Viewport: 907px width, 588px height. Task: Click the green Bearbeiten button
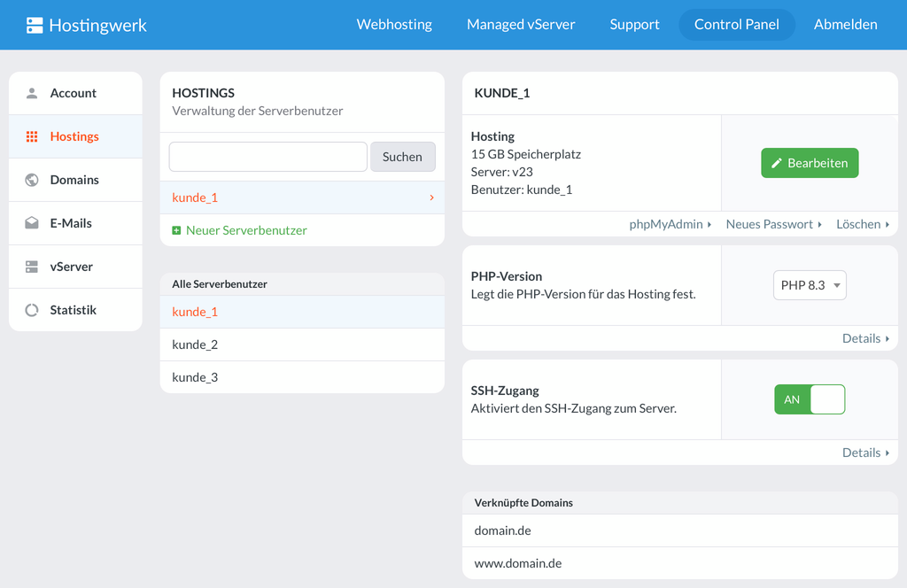coord(810,163)
